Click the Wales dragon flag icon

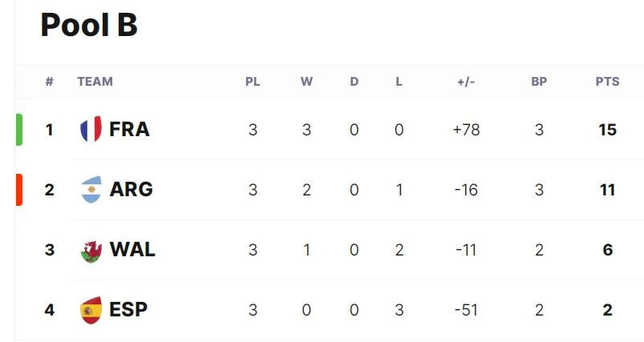pos(91,251)
